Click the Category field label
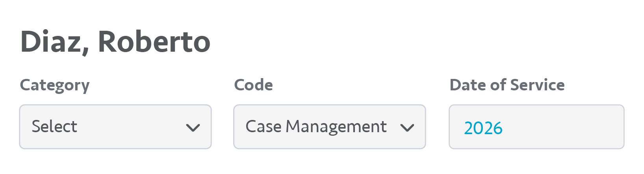 tap(55, 85)
